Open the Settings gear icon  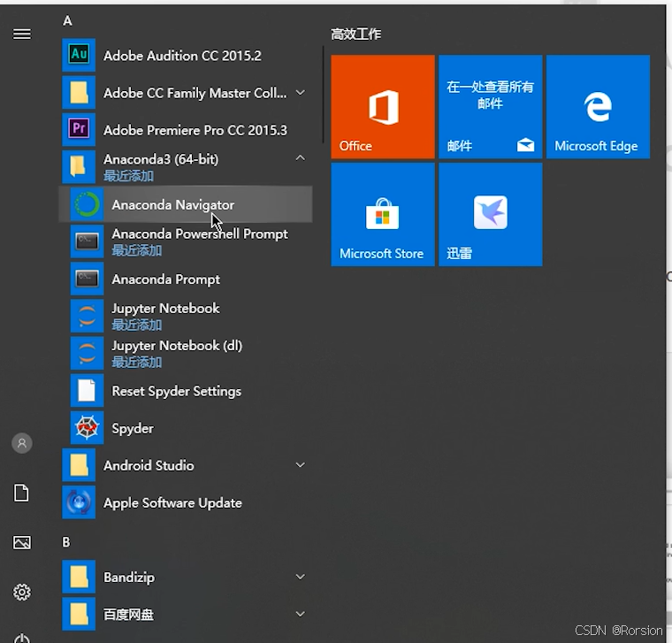(x=22, y=592)
